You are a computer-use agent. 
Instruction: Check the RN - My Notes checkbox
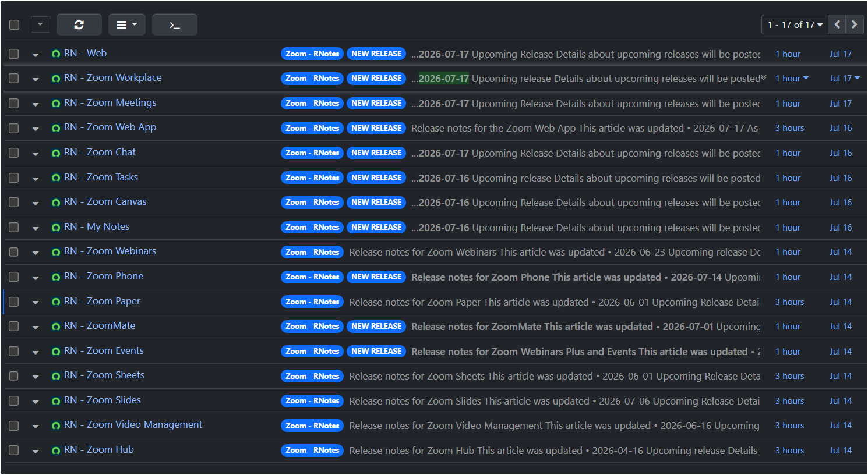[14, 227]
